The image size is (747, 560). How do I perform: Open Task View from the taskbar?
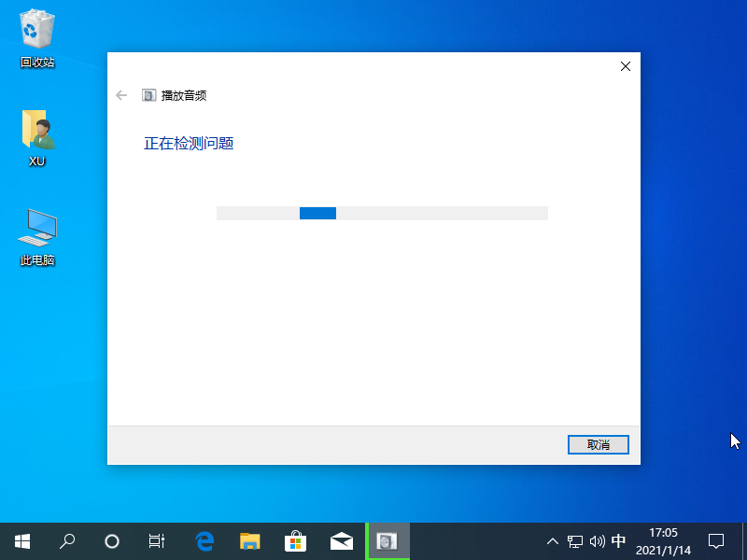[156, 541]
